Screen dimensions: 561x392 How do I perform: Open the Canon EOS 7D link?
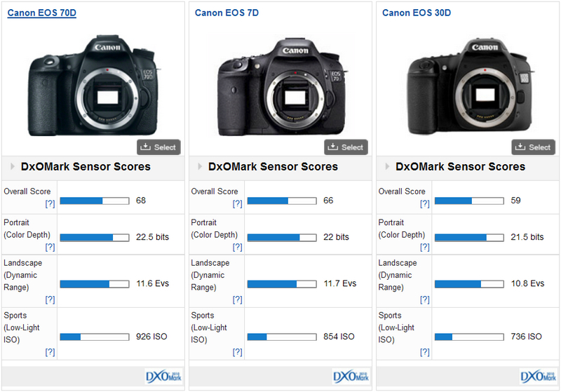pyautogui.click(x=227, y=13)
